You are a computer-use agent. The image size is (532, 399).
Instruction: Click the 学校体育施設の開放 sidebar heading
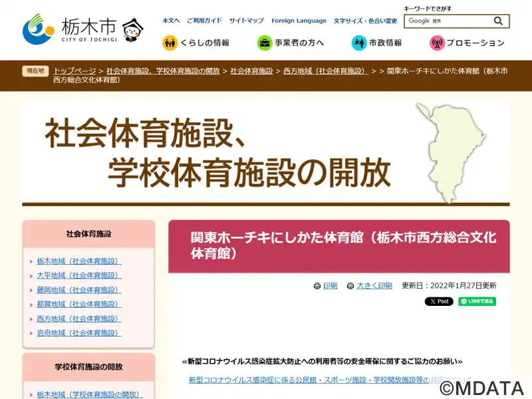point(88,367)
